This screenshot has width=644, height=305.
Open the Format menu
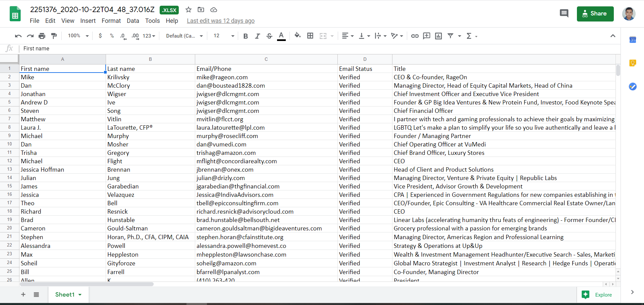[111, 21]
